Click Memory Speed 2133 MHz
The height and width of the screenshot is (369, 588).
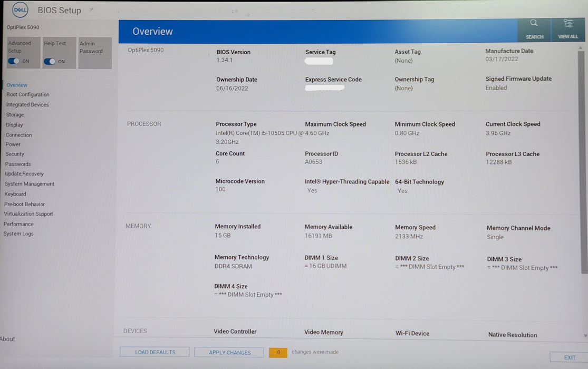pyautogui.click(x=409, y=237)
